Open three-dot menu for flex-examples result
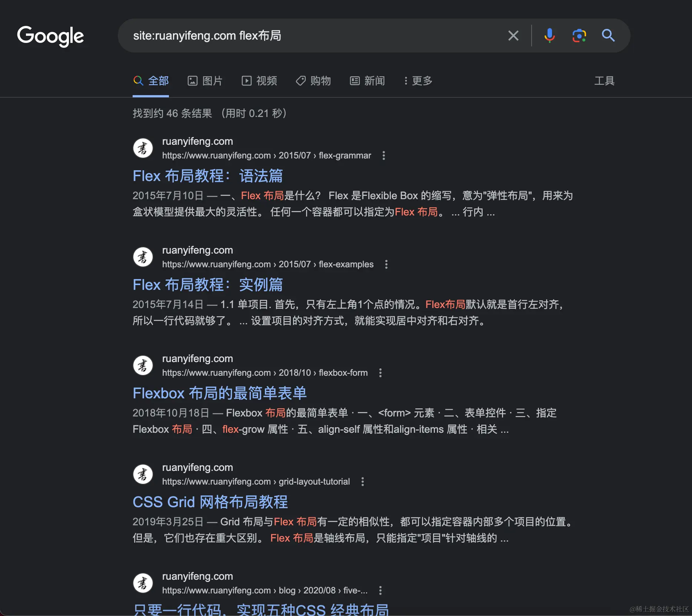Viewport: 692px width, 616px height. [386, 264]
